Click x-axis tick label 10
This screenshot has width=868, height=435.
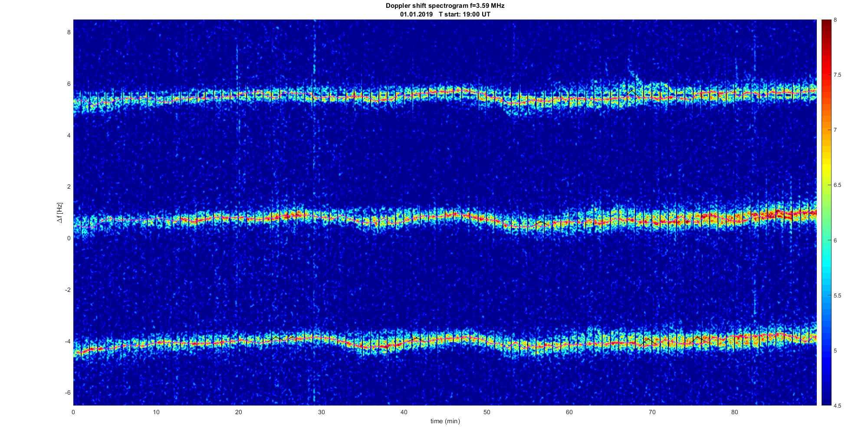(x=156, y=412)
